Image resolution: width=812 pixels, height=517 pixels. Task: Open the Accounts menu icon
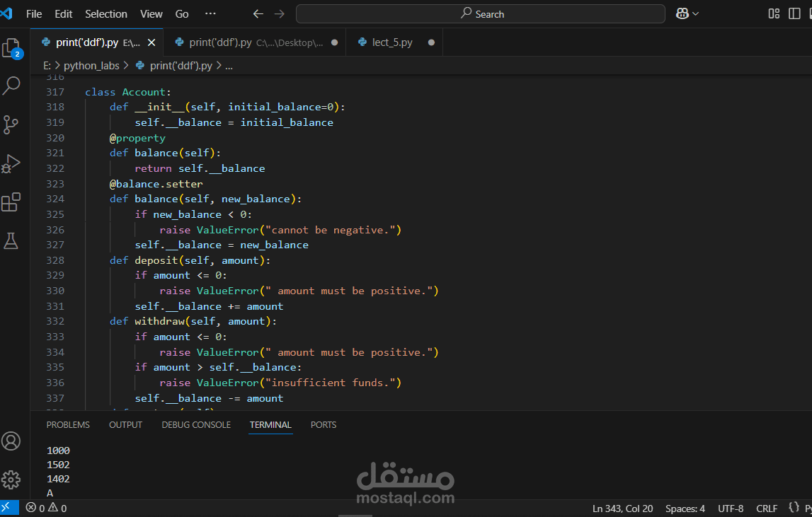point(11,441)
